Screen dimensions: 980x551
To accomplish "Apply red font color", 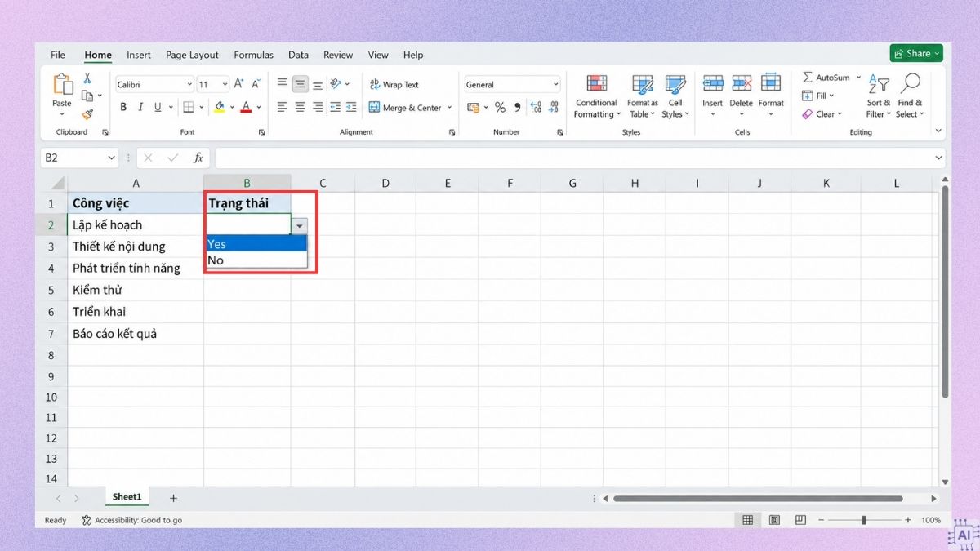I will pos(246,107).
